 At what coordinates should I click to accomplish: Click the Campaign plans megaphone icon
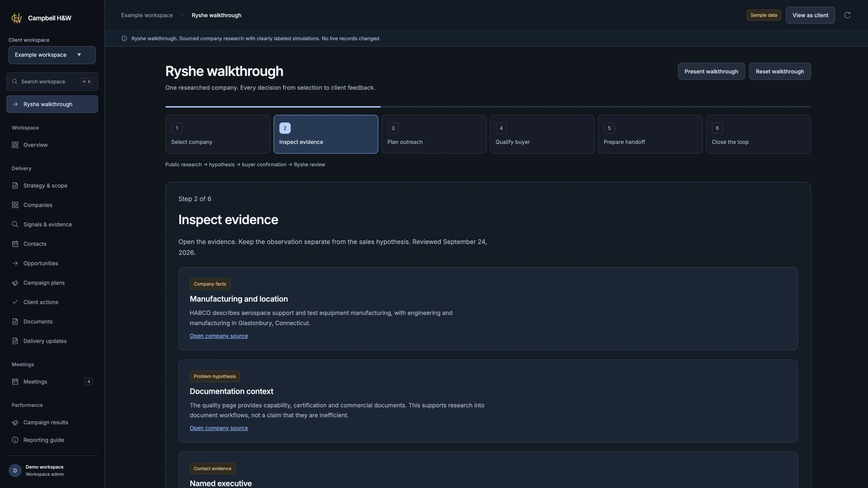[x=15, y=283]
